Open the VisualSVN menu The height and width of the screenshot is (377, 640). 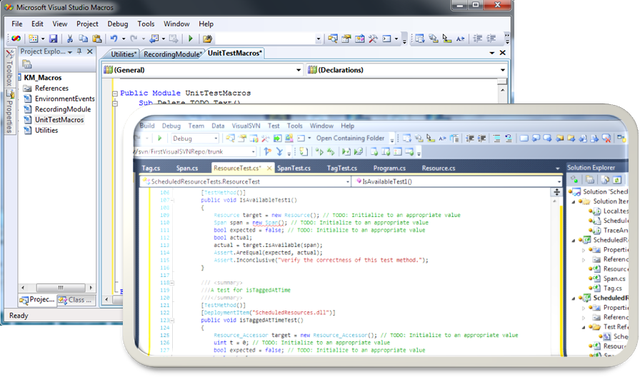[246, 126]
